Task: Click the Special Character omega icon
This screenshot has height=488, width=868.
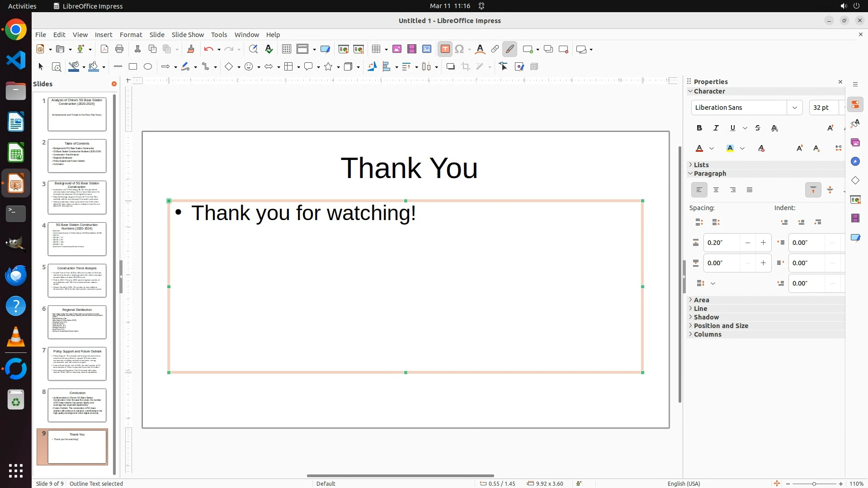Action: point(460,49)
